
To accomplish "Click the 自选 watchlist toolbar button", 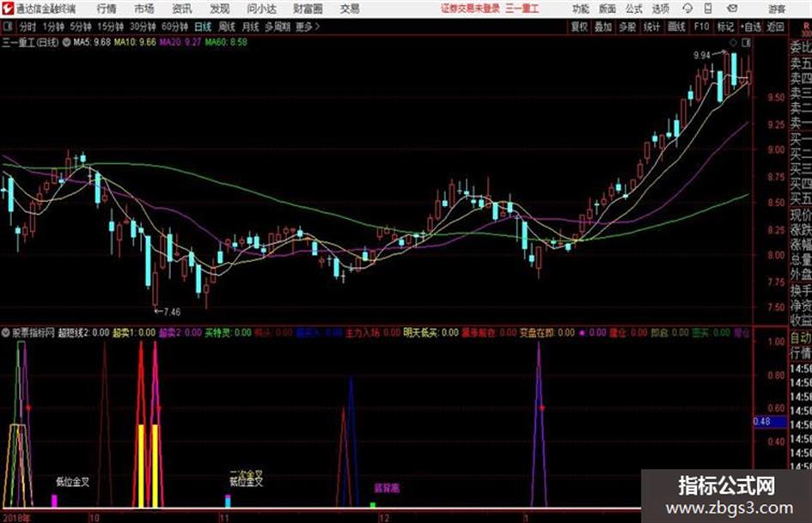I will (751, 27).
